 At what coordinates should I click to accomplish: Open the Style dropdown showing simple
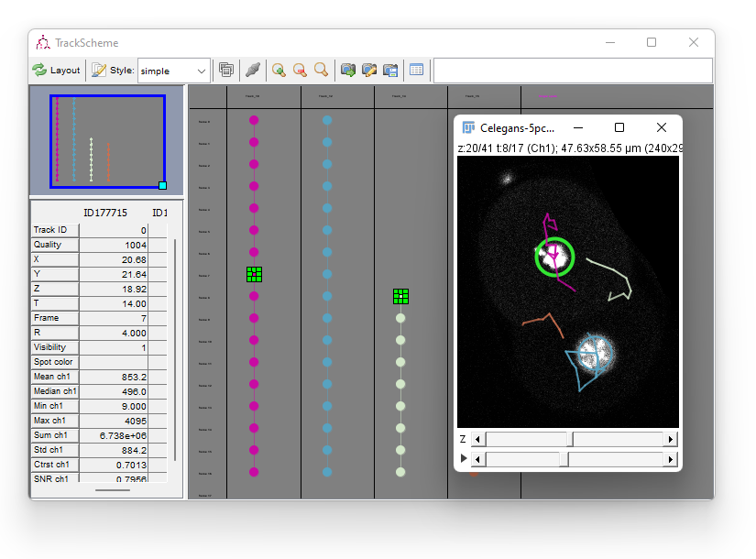[173, 71]
